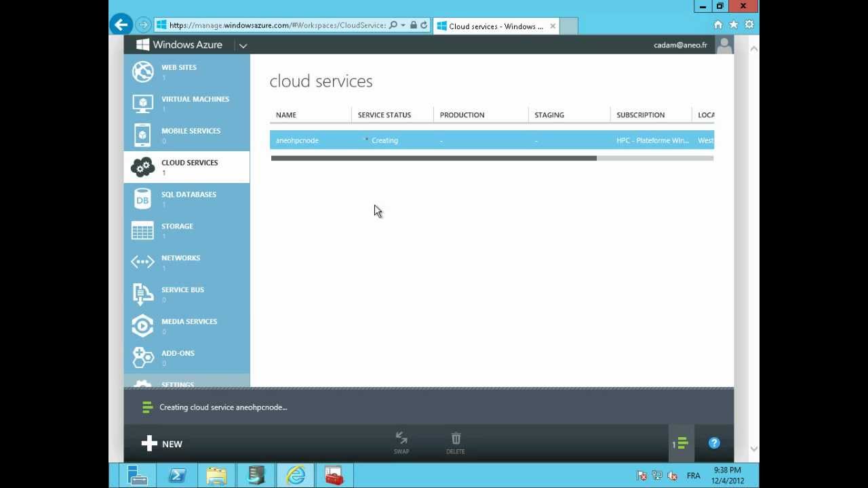
Task: Select the Cloud Services gear icon
Action: point(142,167)
